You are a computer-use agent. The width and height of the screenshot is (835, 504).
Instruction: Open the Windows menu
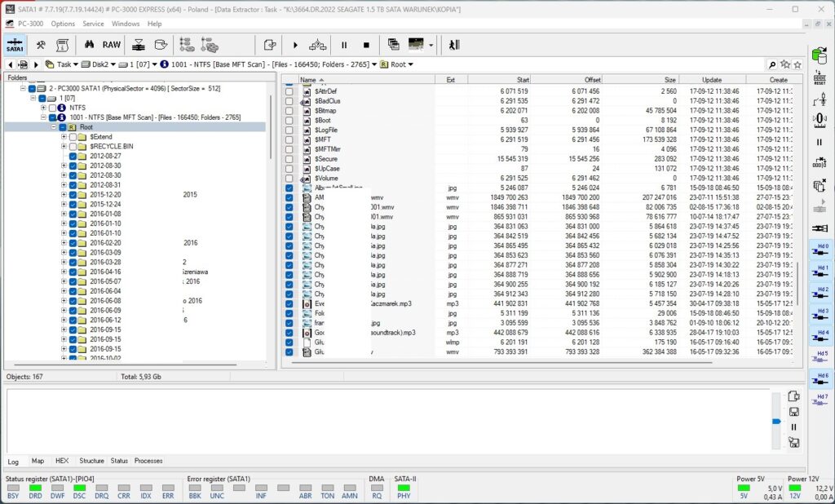(126, 24)
